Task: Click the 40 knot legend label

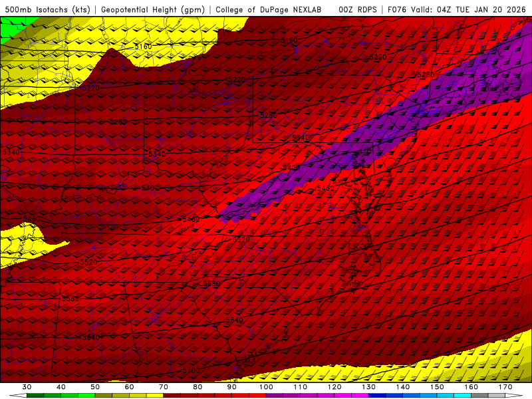Action: pyautogui.click(x=61, y=387)
